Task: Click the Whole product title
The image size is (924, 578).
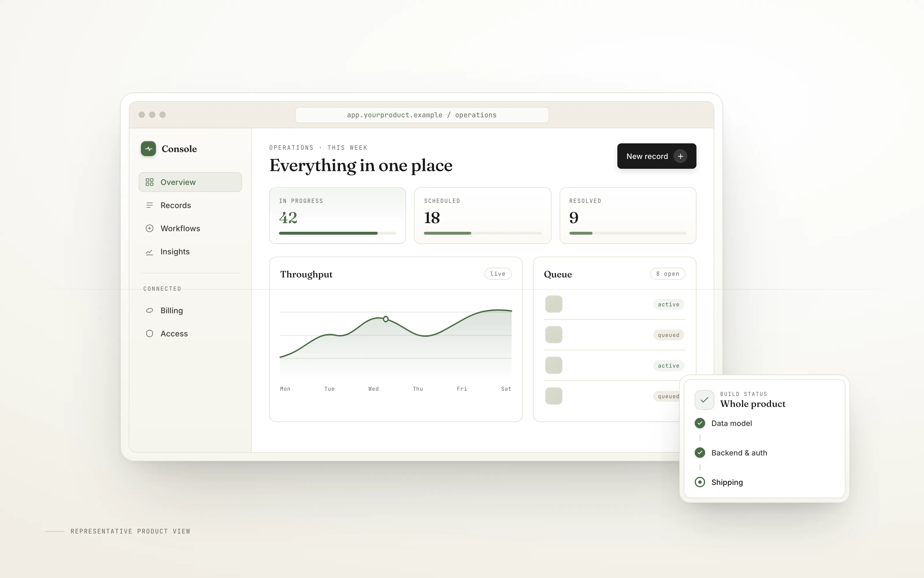Action: pos(752,404)
